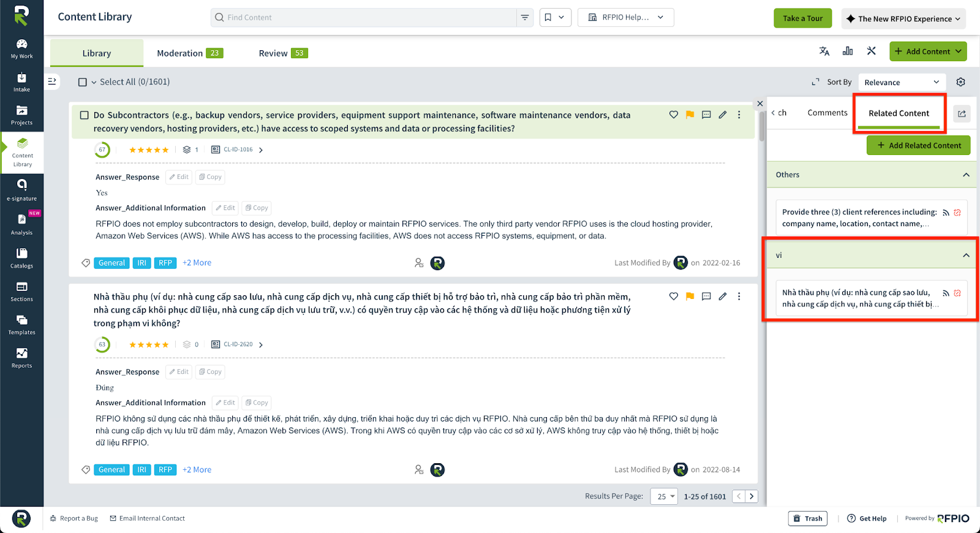This screenshot has height=533, width=980.
Task: Open more options for Subcontractors English question
Action: tap(739, 115)
